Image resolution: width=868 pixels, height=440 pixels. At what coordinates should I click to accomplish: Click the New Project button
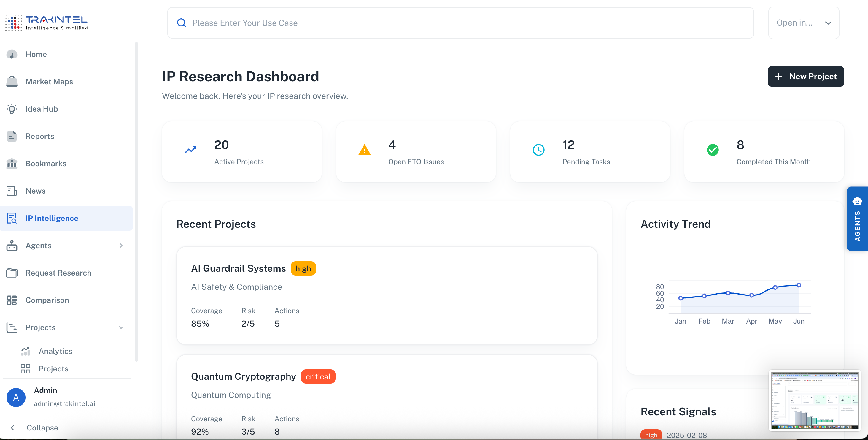(x=806, y=76)
